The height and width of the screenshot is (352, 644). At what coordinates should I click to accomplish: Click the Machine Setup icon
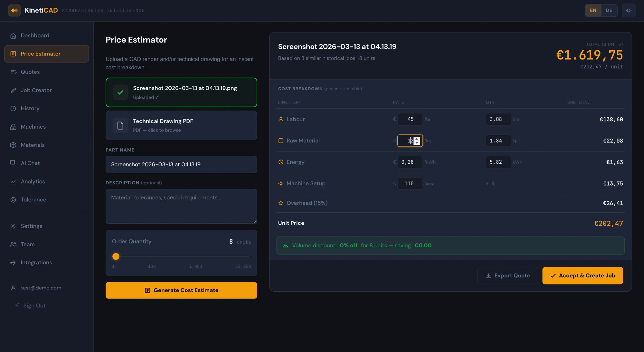[280, 183]
